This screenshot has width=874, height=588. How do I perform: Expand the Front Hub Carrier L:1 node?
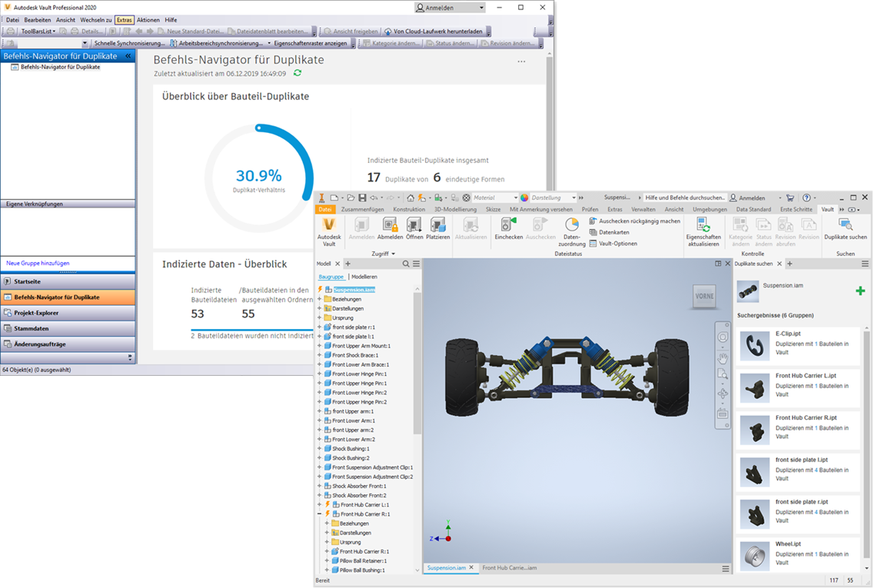click(x=320, y=504)
